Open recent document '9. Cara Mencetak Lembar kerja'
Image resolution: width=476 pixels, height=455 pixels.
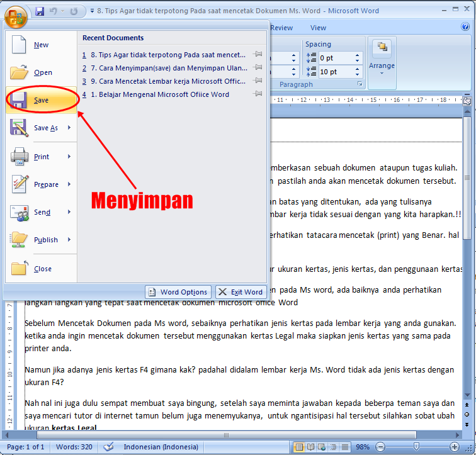(164, 81)
